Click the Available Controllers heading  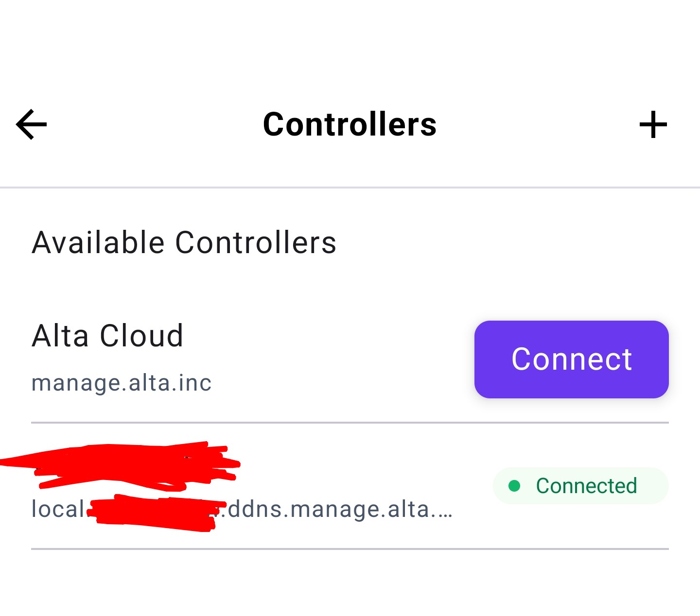[184, 242]
